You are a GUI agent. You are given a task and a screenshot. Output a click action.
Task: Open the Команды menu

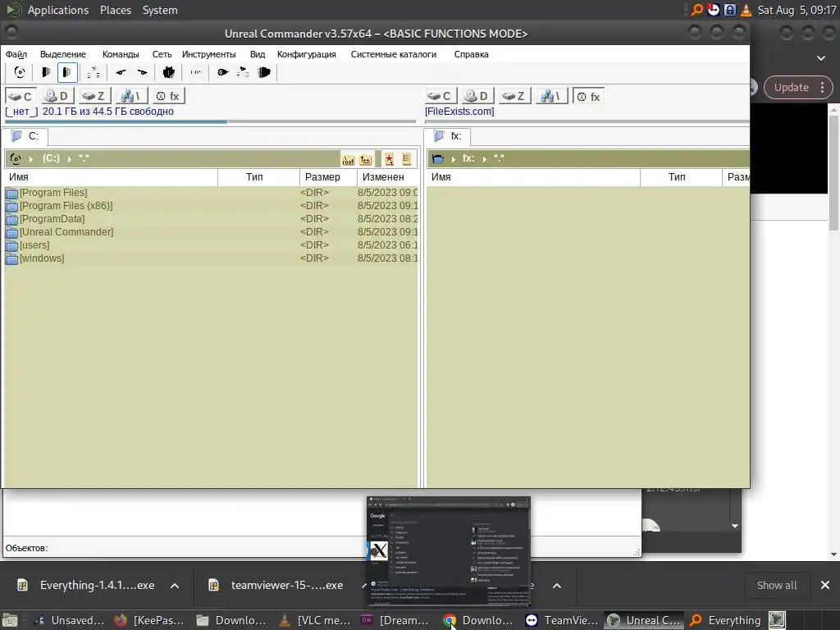[x=121, y=54]
